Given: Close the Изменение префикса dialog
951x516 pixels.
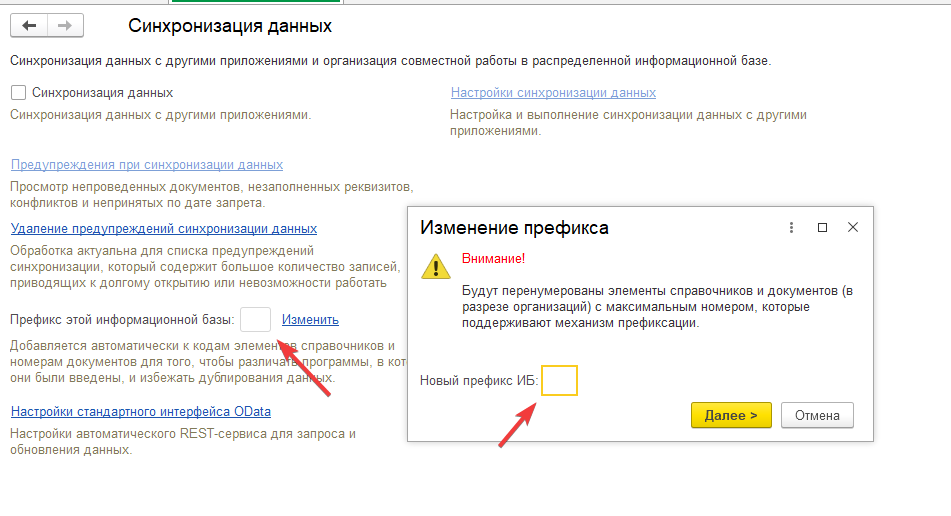Looking at the screenshot, I should [853, 227].
